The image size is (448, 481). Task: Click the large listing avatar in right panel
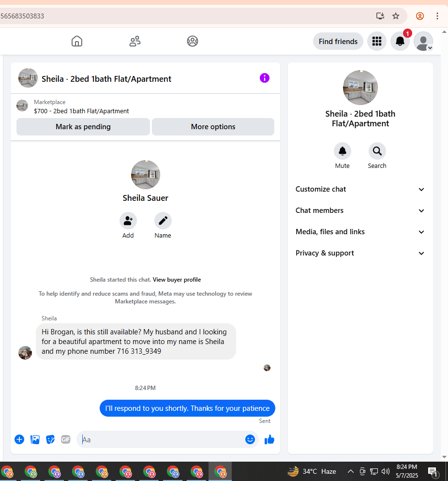pos(360,88)
